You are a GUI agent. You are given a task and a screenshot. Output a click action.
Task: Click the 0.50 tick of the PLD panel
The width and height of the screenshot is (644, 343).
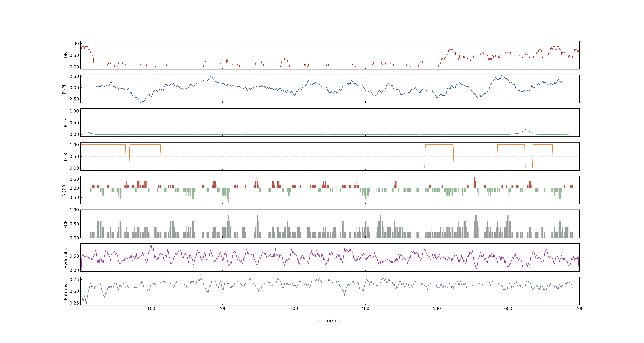click(x=74, y=123)
